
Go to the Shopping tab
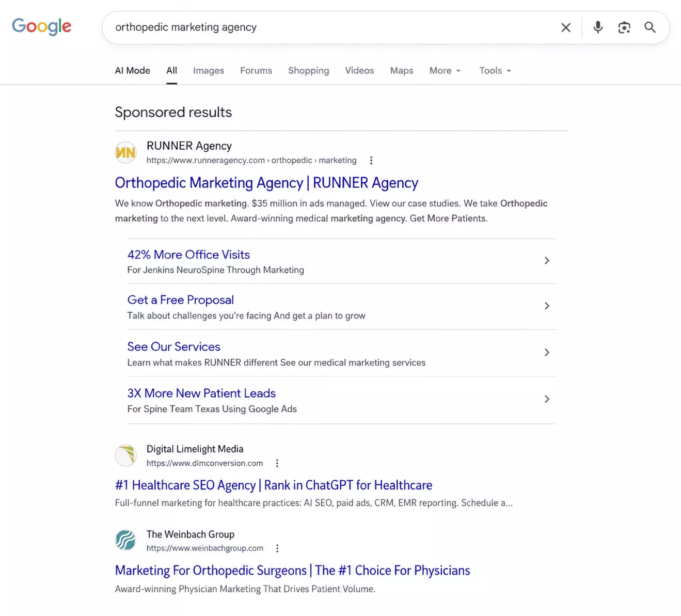coord(309,71)
